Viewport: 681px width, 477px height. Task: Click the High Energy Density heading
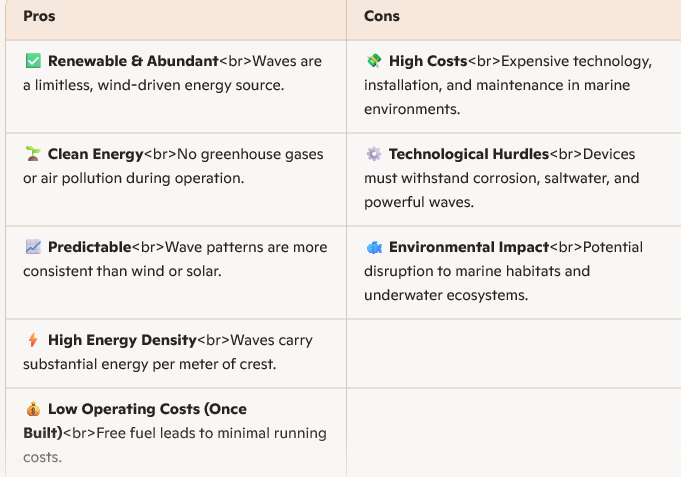(121, 340)
